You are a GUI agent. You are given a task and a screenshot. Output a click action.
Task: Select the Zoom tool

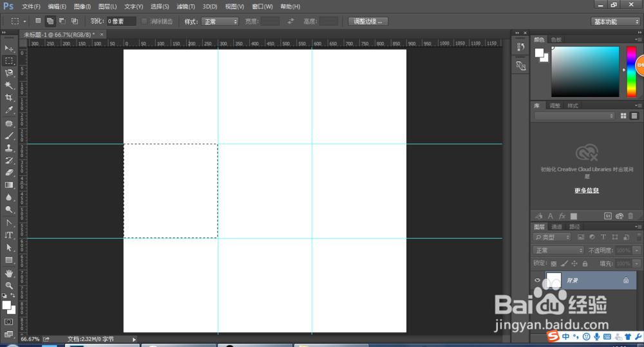(x=8, y=286)
